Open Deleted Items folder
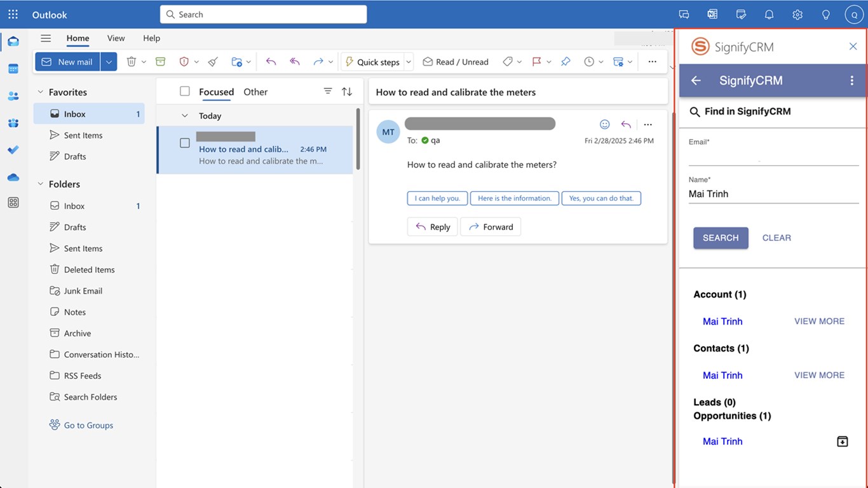 point(89,269)
